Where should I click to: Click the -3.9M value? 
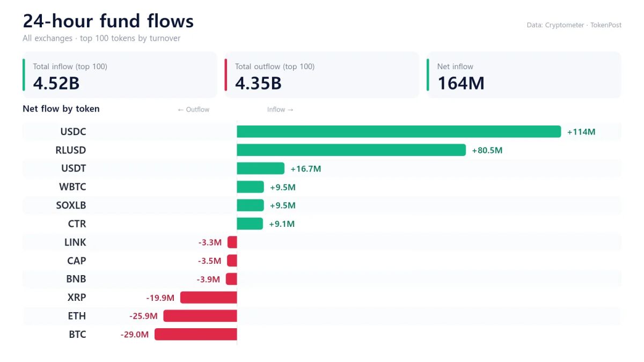[208, 279]
